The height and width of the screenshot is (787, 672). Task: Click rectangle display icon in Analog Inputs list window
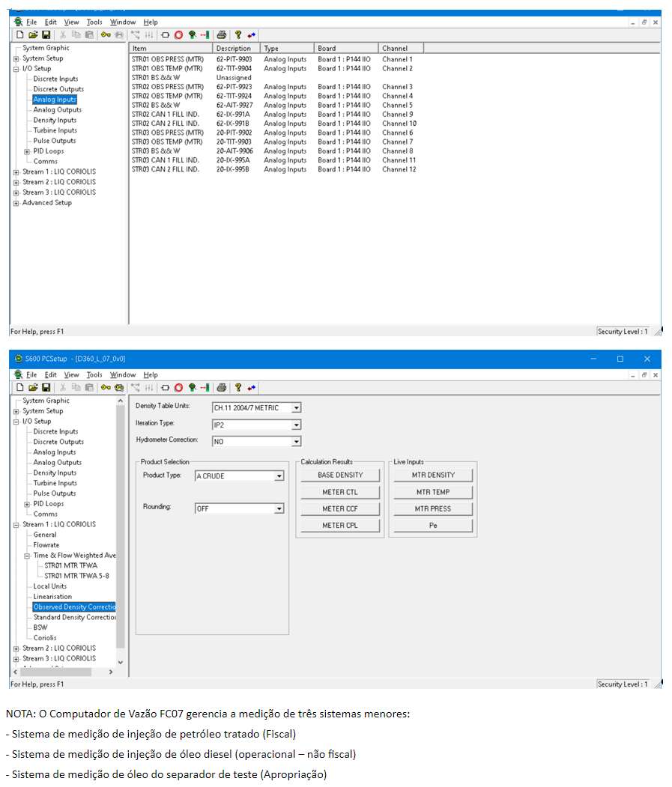coord(165,35)
